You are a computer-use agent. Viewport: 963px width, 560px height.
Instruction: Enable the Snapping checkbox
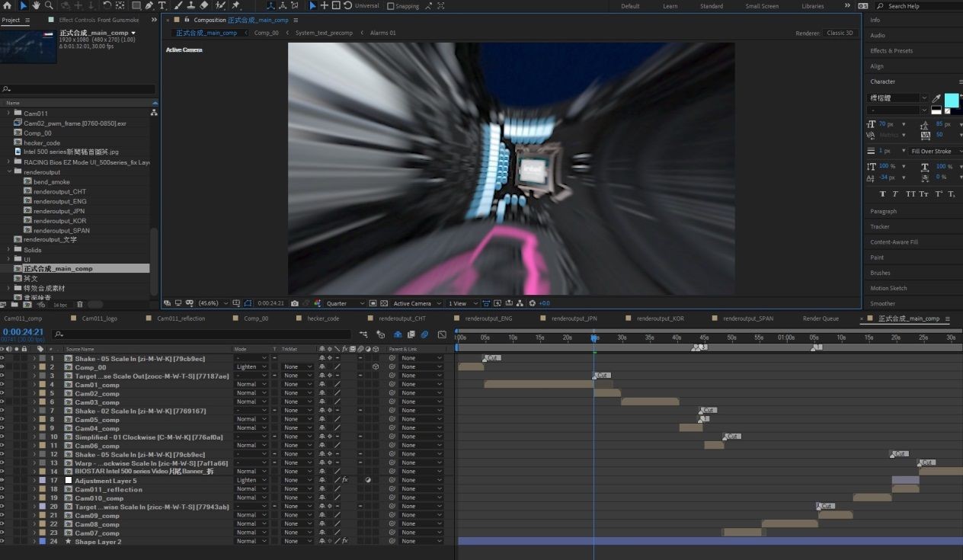click(x=391, y=6)
